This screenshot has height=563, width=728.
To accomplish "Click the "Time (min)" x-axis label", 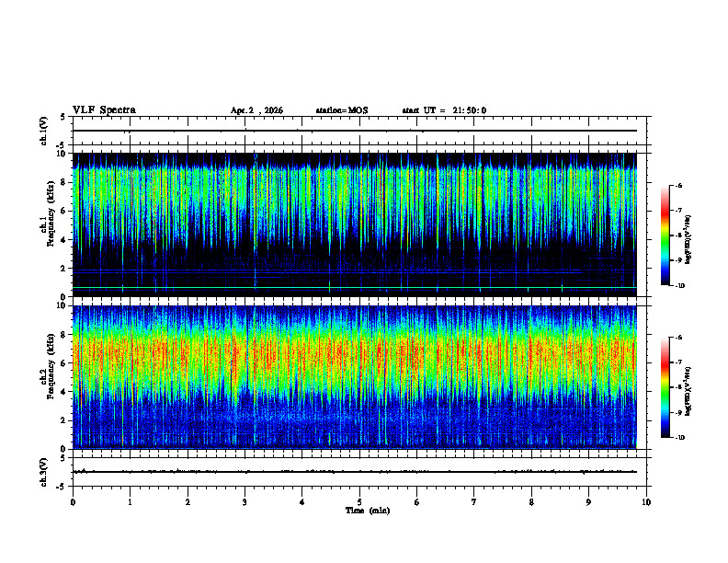I will tap(368, 511).
